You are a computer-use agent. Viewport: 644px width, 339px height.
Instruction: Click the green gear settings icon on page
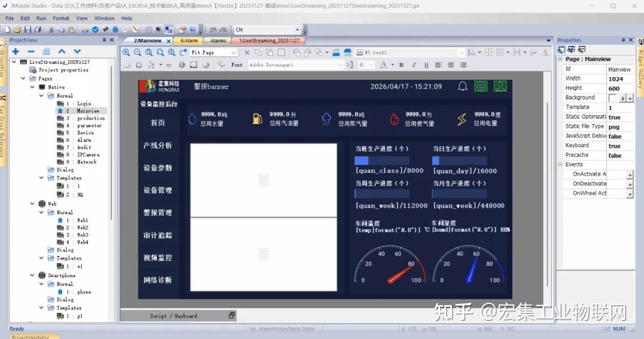[x=481, y=86]
